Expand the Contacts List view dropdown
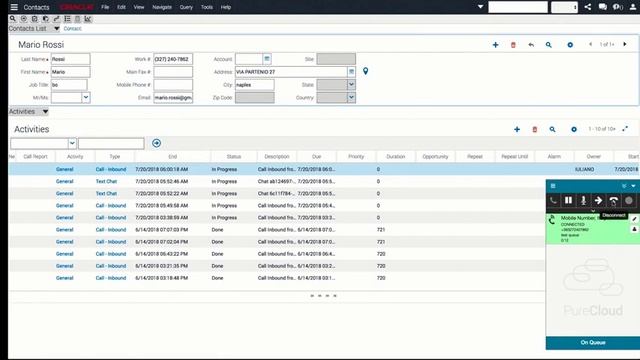 (x=57, y=29)
